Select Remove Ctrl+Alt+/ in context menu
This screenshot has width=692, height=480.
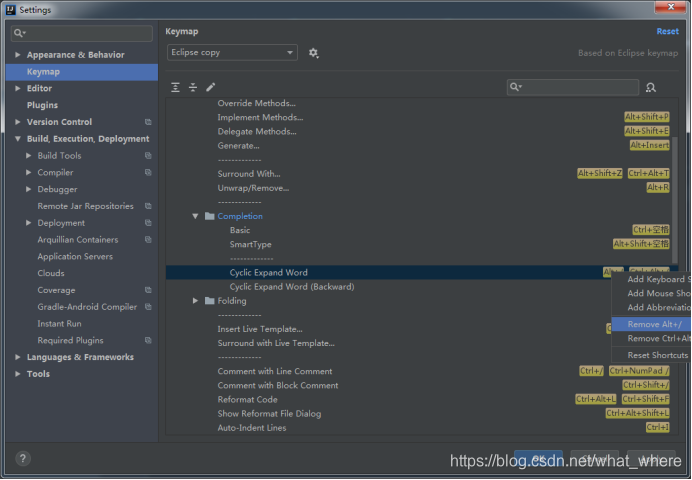[x=651, y=338]
